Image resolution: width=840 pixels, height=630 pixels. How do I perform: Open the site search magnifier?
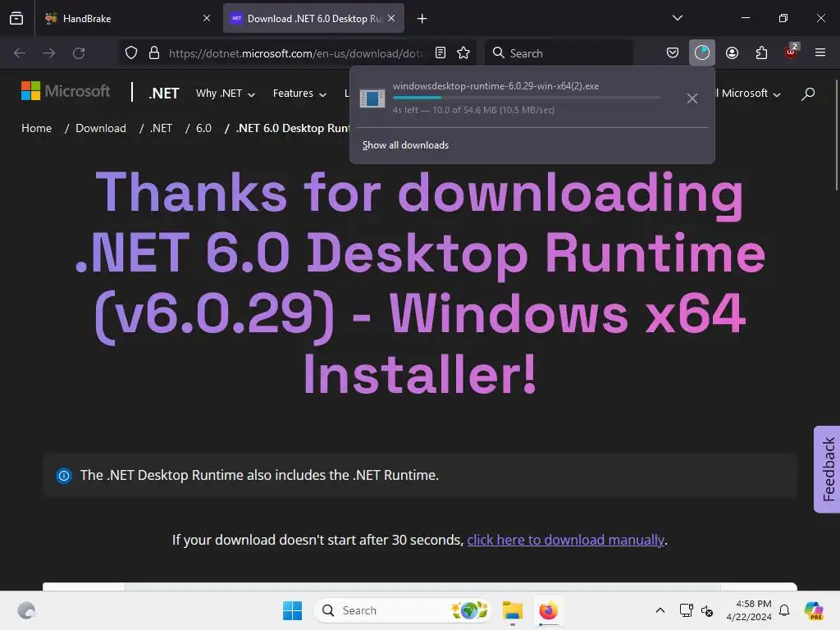[808, 94]
